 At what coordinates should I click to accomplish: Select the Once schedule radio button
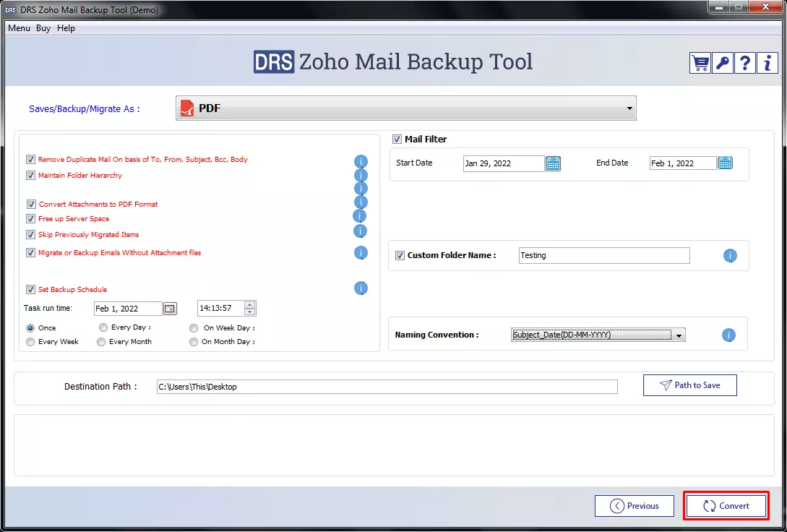tap(30, 328)
